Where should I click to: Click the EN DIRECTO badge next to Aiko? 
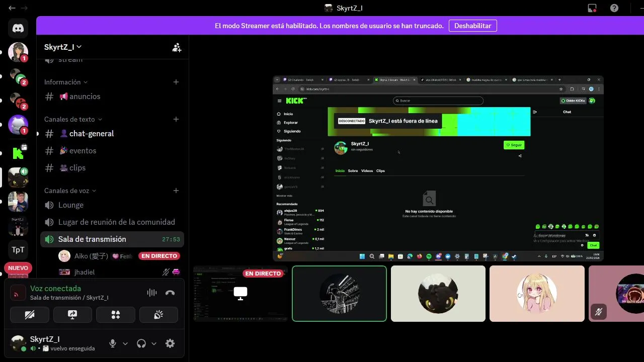pyautogui.click(x=159, y=256)
